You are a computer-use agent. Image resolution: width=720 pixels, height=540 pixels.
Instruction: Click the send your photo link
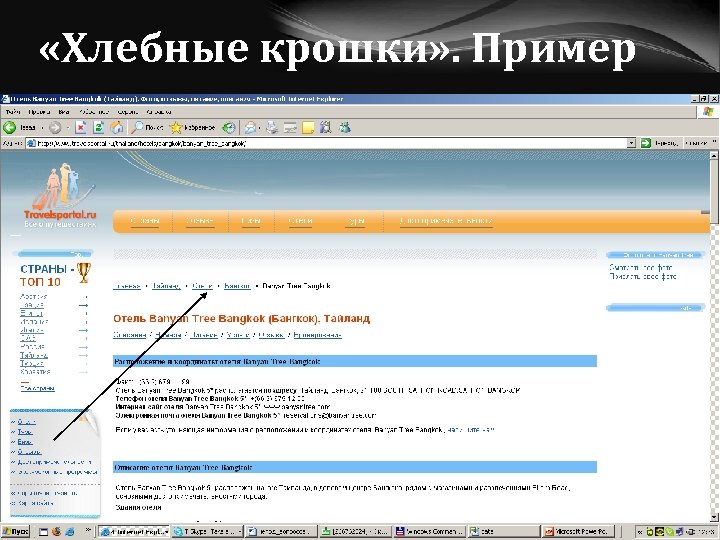point(642,276)
